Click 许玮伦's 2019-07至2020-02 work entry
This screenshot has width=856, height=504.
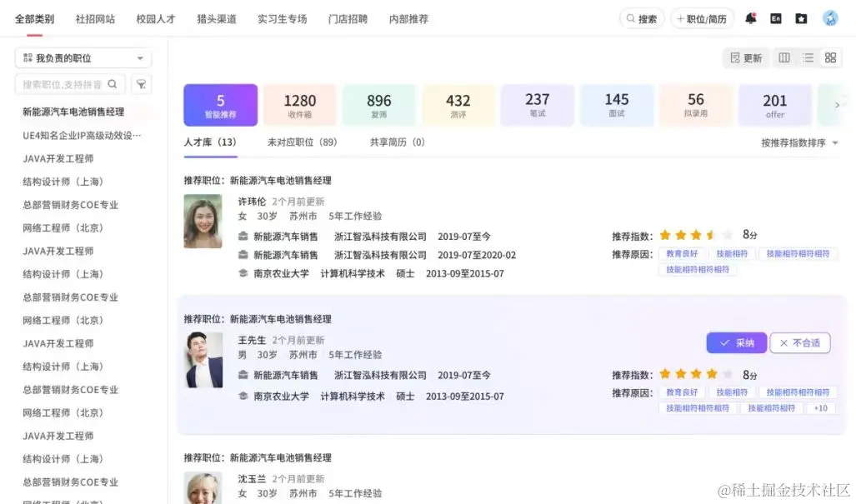coord(377,255)
